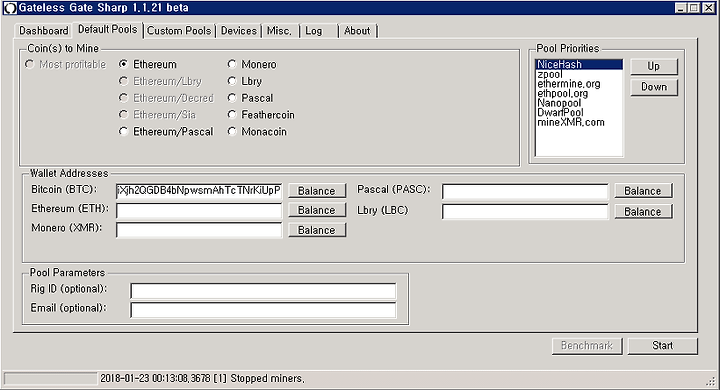720x390 pixels.
Task: Select Nanopool in Pool Priorities list
Action: pyautogui.click(x=579, y=103)
